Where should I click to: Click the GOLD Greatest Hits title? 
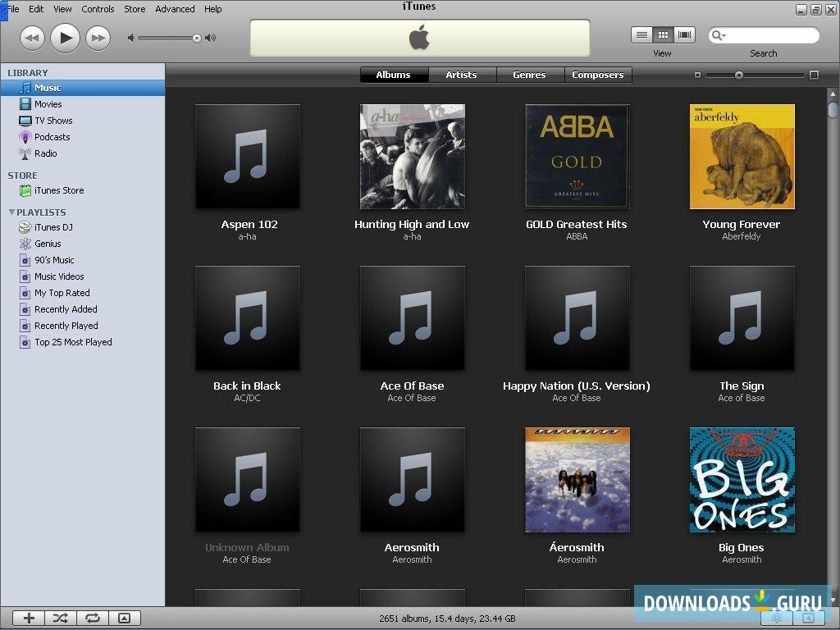pos(577,225)
